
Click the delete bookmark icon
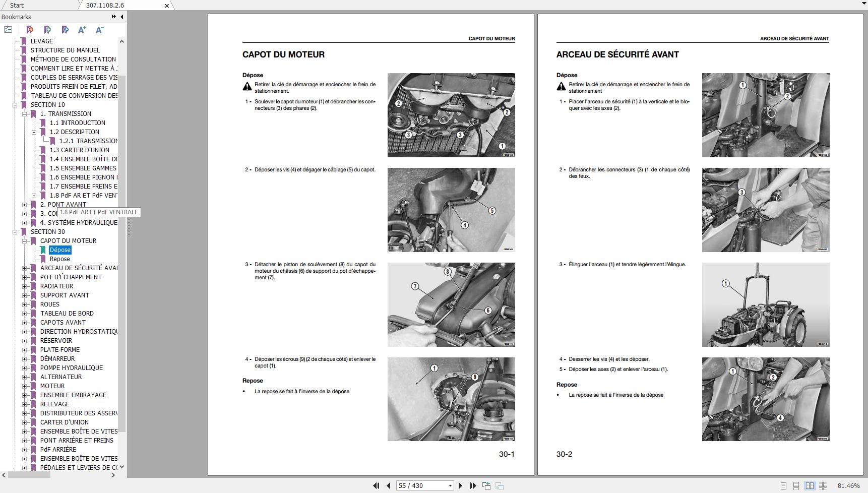(30, 30)
